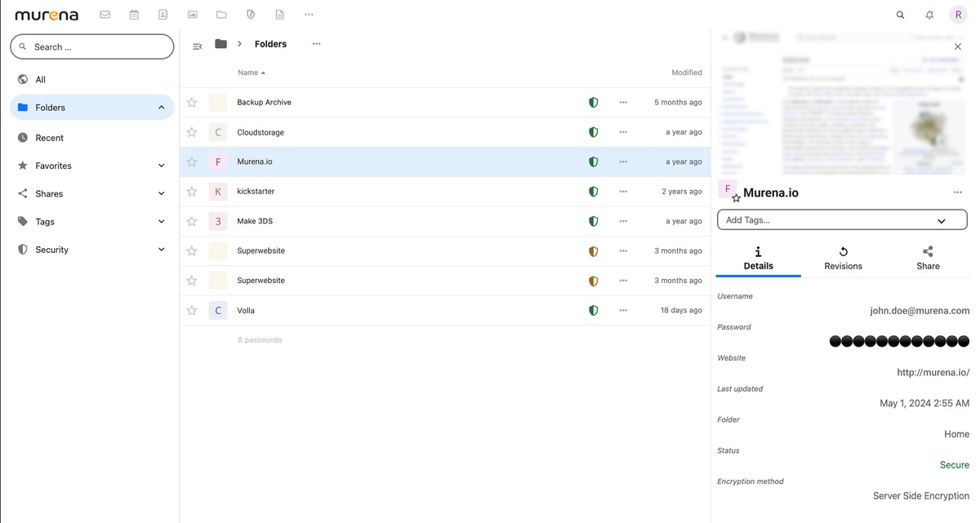Open the Mail app icon
980x523 pixels.
[x=105, y=14]
